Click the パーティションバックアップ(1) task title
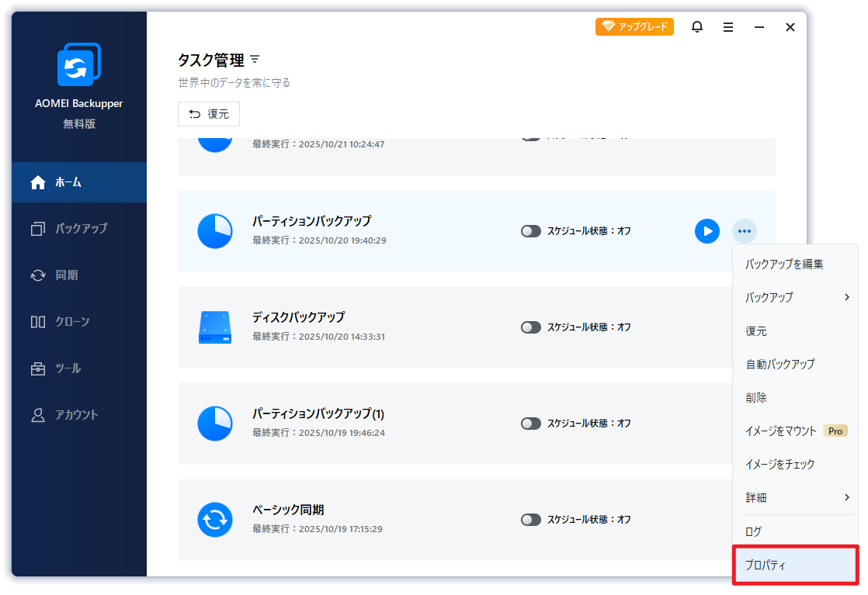The width and height of the screenshot is (868, 595). pos(318,413)
